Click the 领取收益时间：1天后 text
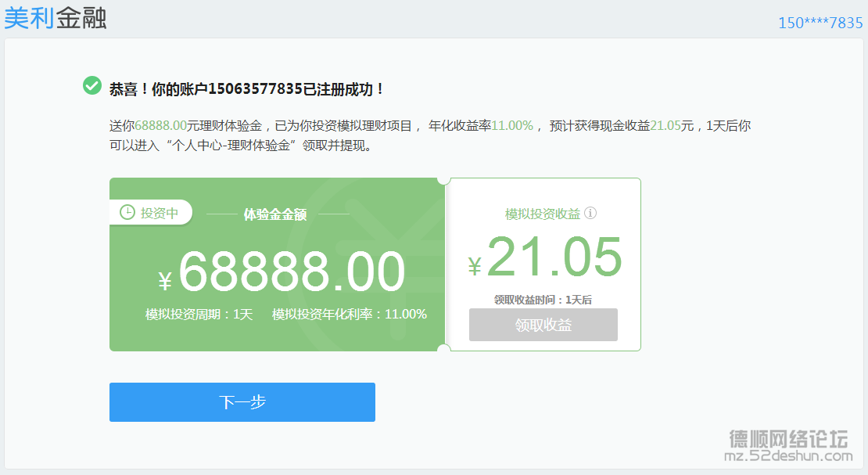Screen dimensions: 868x475 click(543, 300)
